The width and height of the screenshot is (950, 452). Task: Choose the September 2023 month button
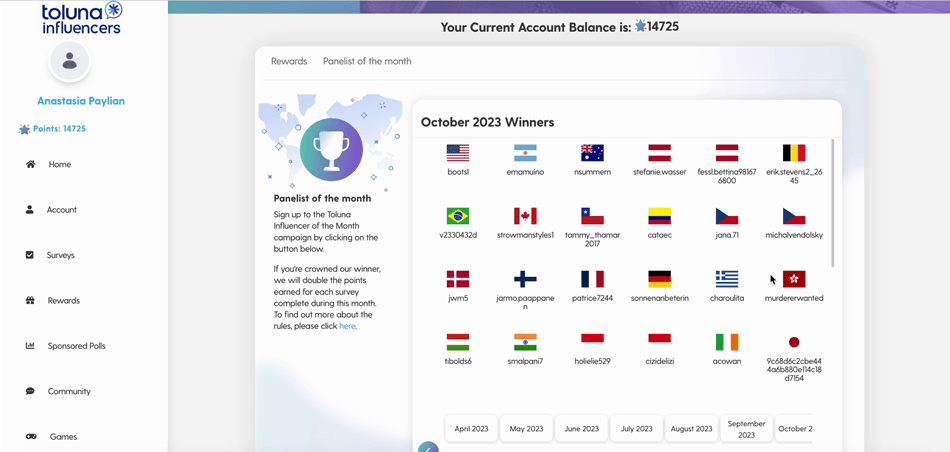pos(746,428)
